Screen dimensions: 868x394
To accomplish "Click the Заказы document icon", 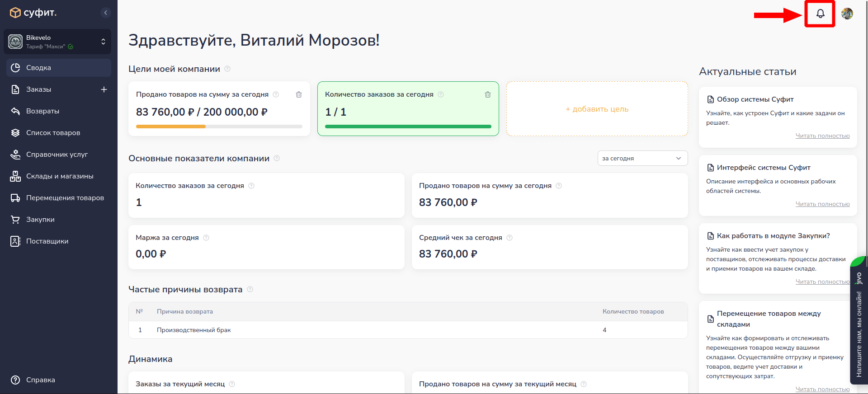I will coord(15,89).
